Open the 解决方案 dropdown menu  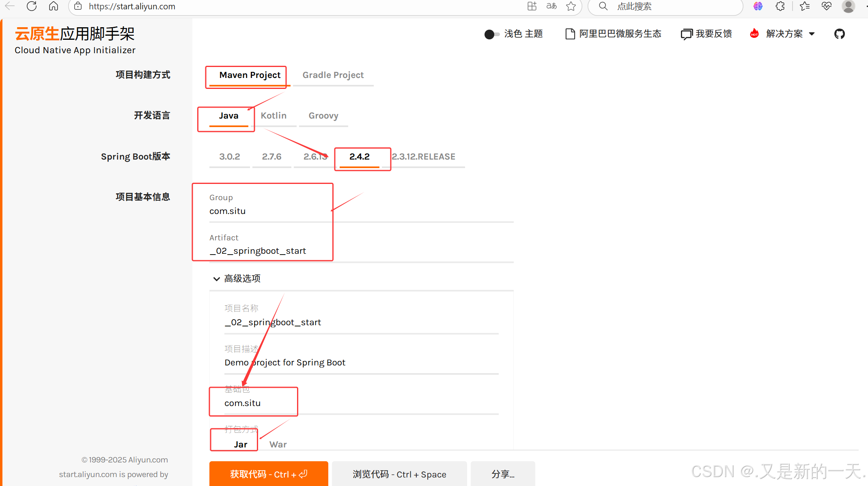790,34
